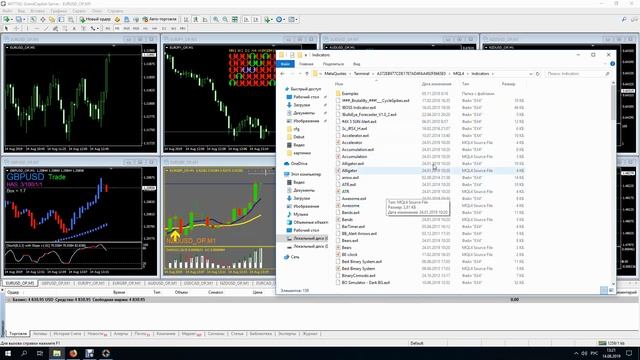The height and width of the screenshot is (360, 640).
Task: Toggle the Auto Trading button in MetaTrader
Action: pos(159,19)
